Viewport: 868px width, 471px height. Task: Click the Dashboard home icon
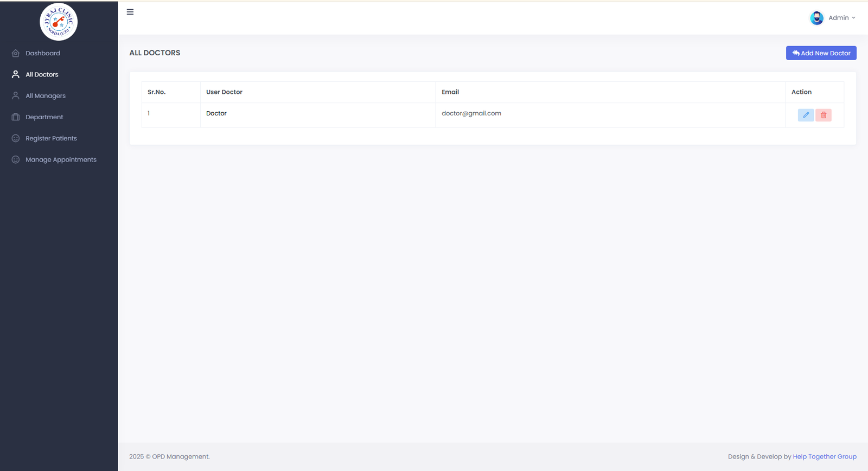[x=16, y=53]
